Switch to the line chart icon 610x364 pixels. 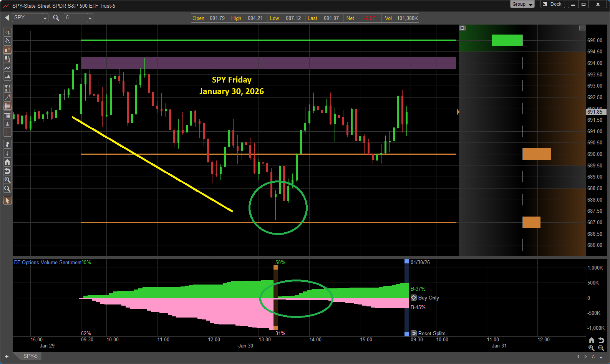(7, 68)
